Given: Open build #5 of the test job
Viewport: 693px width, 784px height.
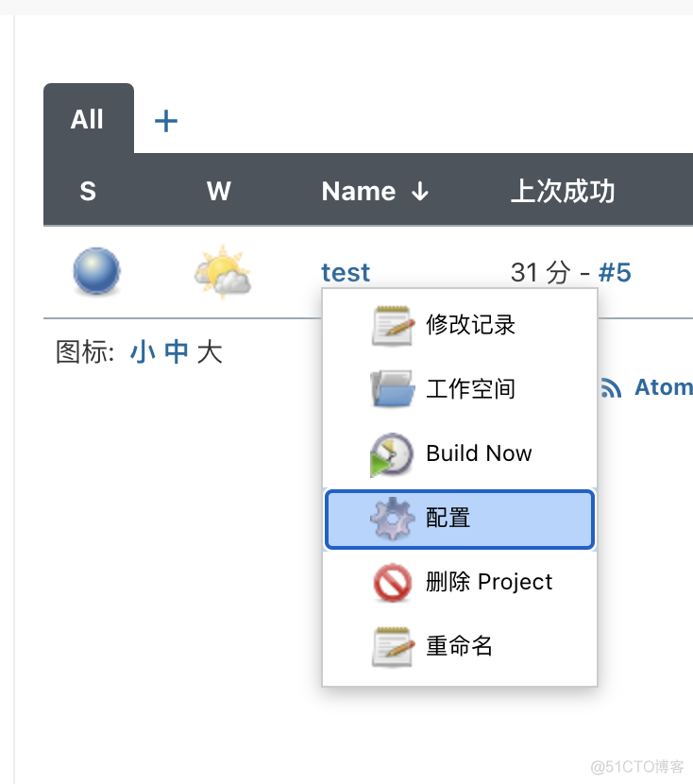Looking at the screenshot, I should [616, 272].
